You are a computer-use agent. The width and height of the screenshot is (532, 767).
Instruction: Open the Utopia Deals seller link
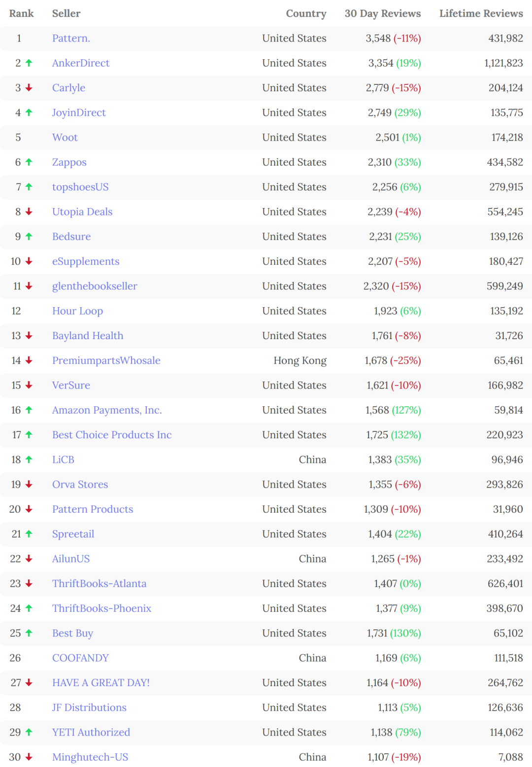[82, 212]
